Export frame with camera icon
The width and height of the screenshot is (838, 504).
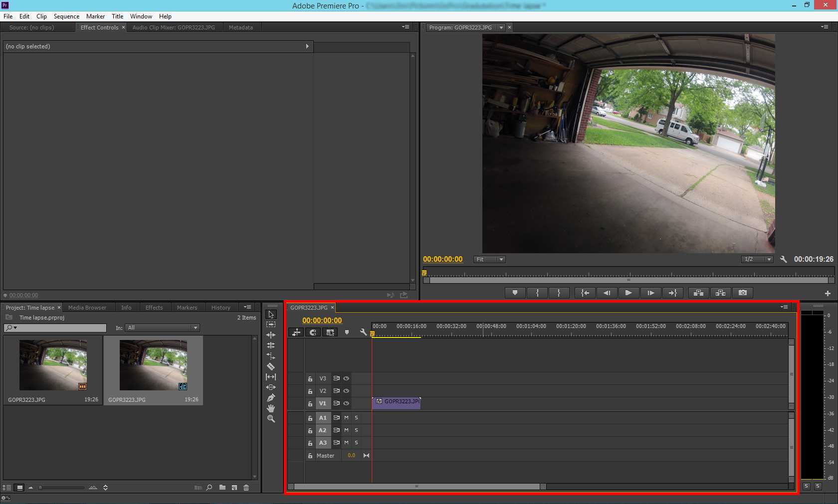pos(743,293)
